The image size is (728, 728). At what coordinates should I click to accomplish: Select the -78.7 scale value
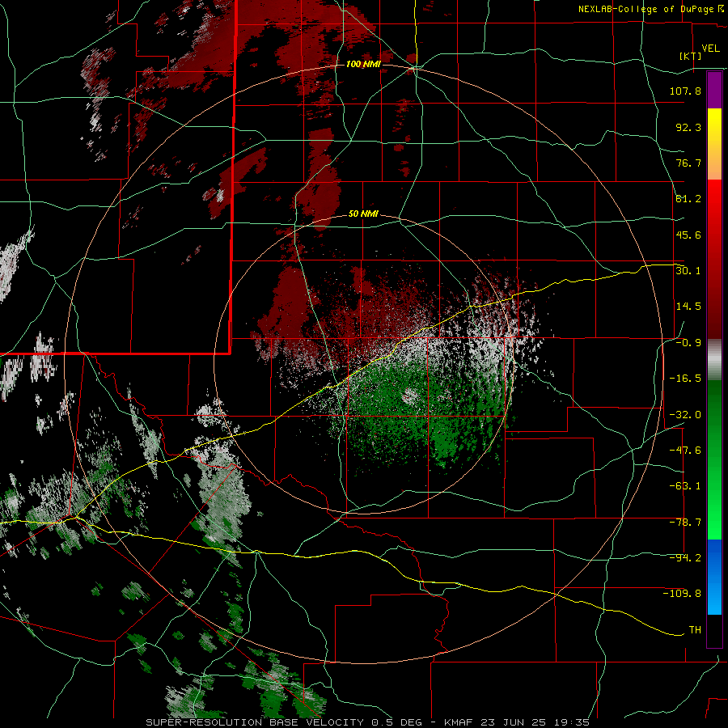pyautogui.click(x=685, y=523)
